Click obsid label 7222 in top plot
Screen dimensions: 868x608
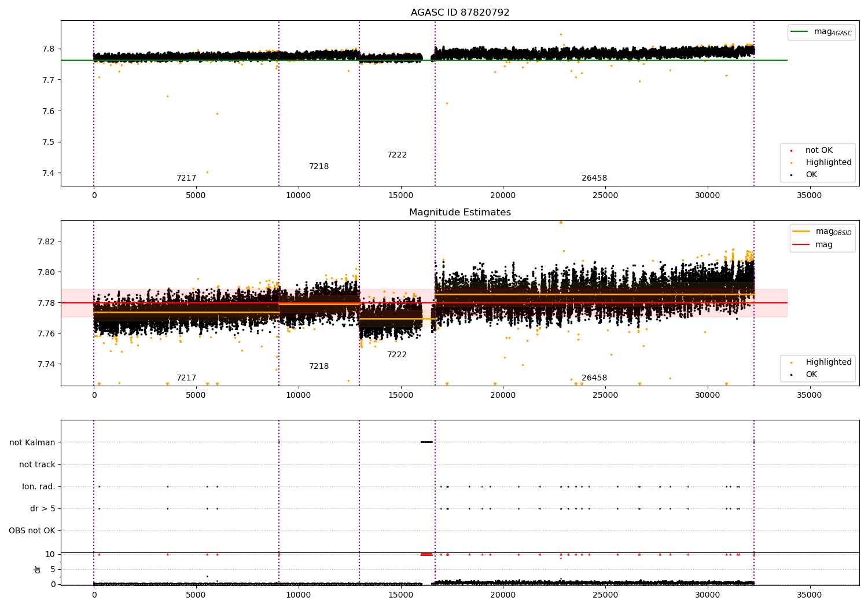tap(397, 155)
